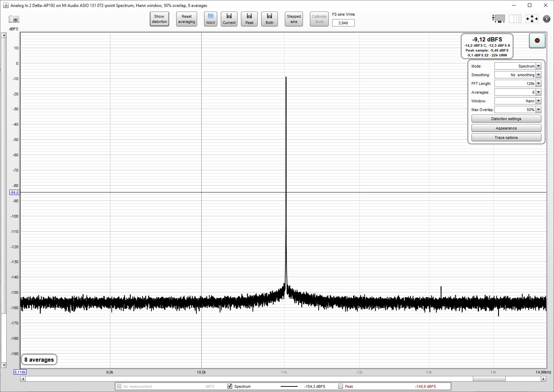Click the -9,1 dBFS 22 - 22k UNW line
The width and height of the screenshot is (554, 392).
point(487,55)
